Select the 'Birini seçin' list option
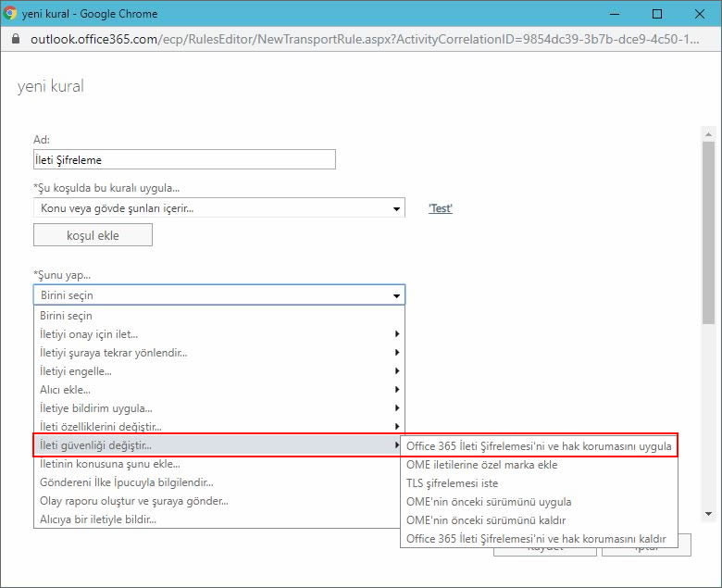Screen dimensions: 722x588 (218, 316)
